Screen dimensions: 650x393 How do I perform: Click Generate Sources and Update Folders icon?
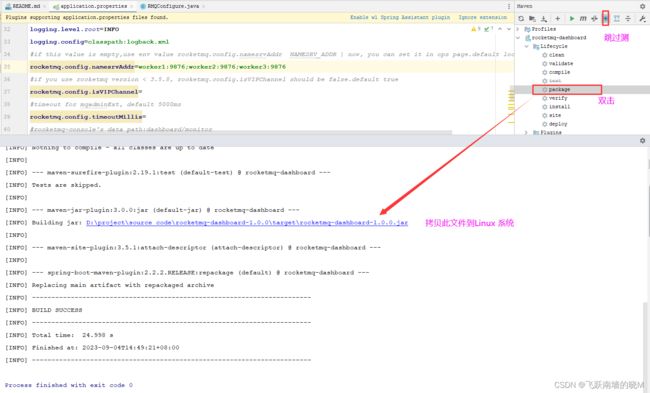click(532, 19)
